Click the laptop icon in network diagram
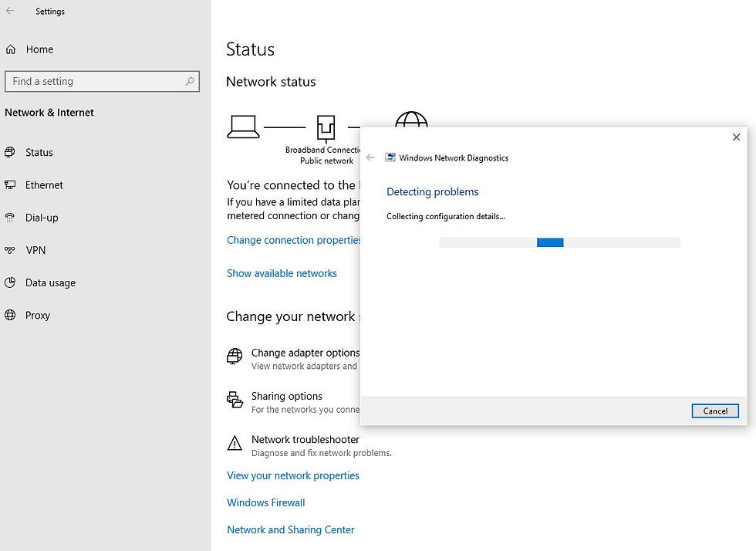This screenshot has width=756, height=551. [x=243, y=127]
